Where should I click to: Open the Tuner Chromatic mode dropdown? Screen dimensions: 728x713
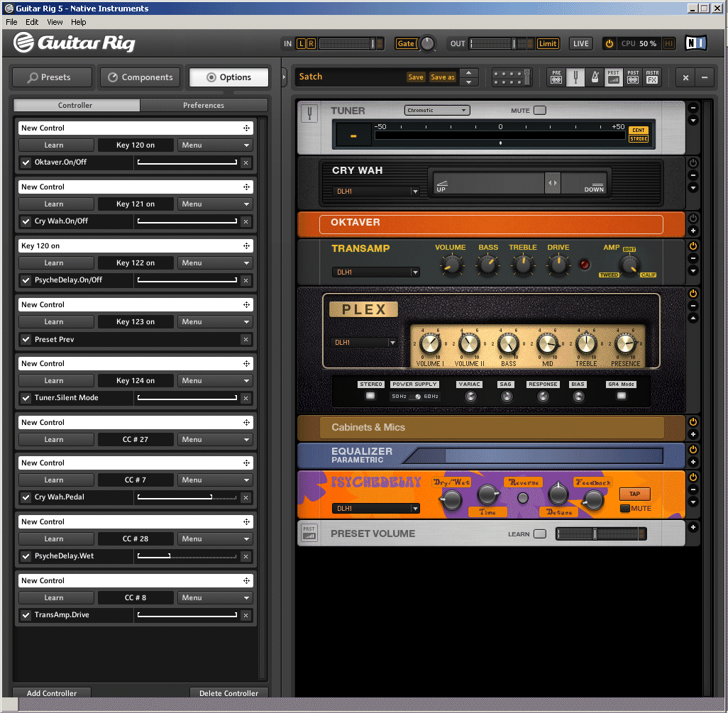437,110
